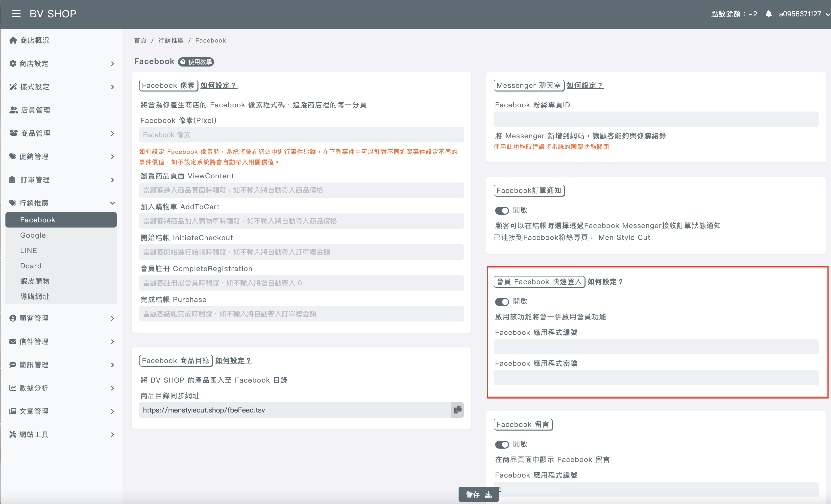Collapse 行銷推廣 chevron
The width and height of the screenshot is (831, 504).
pos(112,203)
